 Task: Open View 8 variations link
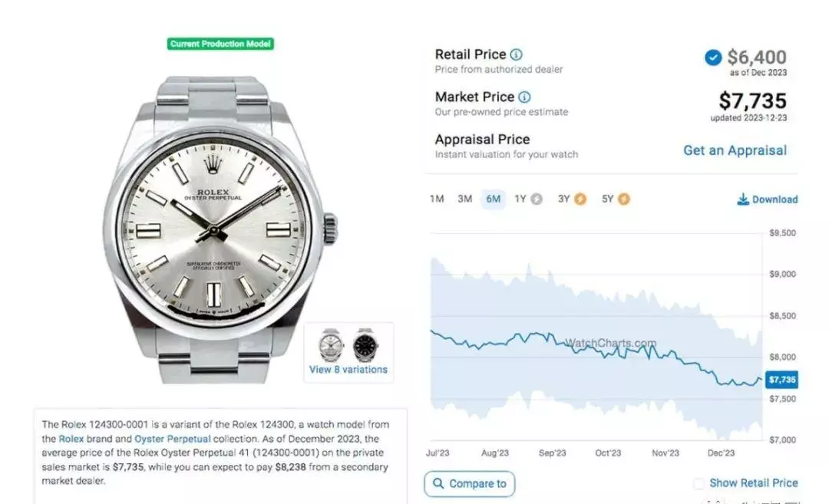pyautogui.click(x=348, y=370)
